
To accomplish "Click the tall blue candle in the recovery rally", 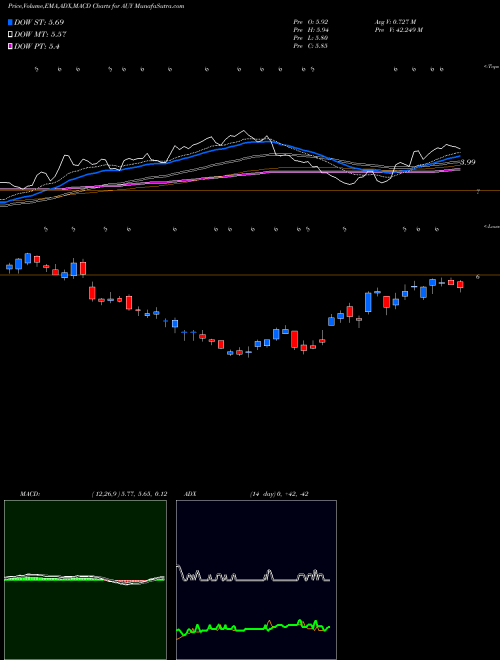I will (x=368, y=302).
